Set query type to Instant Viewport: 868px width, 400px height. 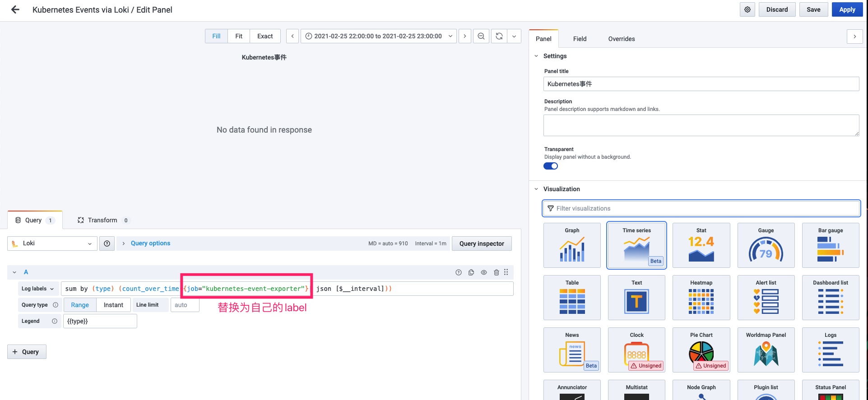pos(113,305)
